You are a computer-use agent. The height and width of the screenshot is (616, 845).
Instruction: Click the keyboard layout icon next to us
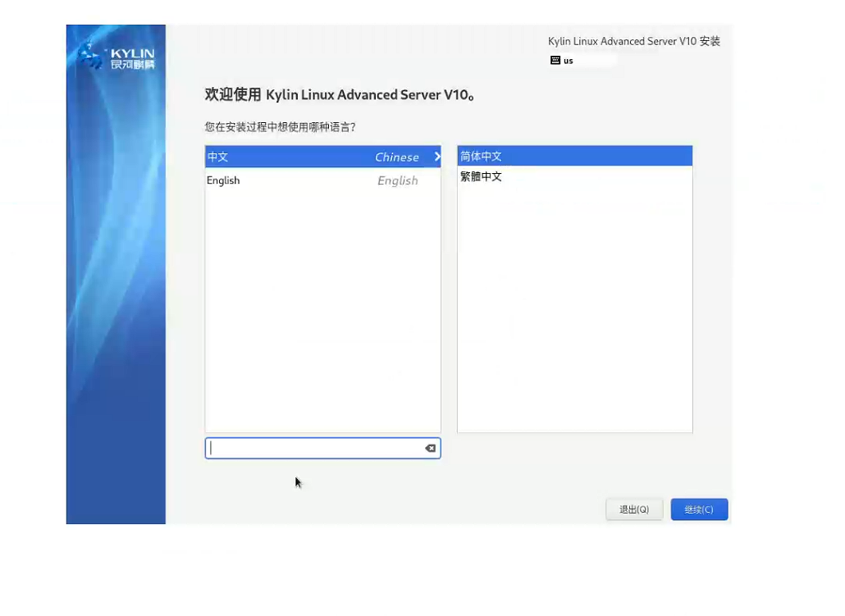(555, 61)
